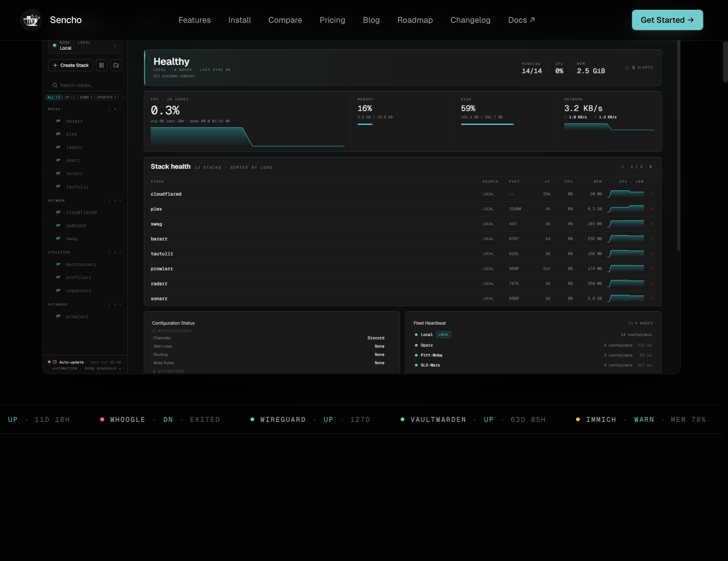Go to previous Stack health page
This screenshot has height=561, width=728.
623,167
